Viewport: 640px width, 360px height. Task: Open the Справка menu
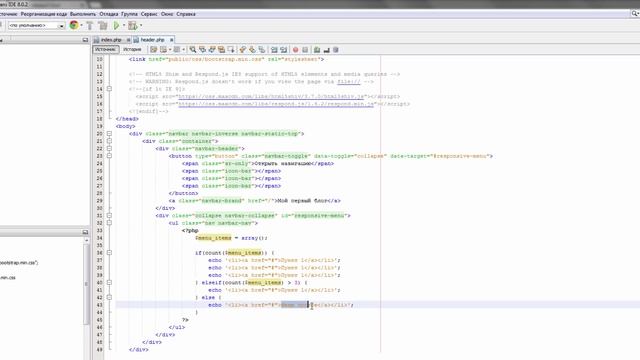[186, 14]
